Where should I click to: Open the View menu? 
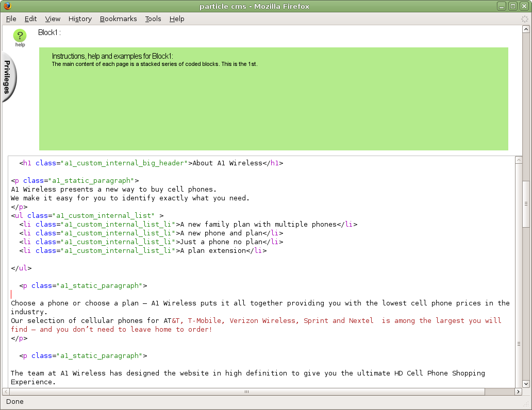(x=53, y=19)
